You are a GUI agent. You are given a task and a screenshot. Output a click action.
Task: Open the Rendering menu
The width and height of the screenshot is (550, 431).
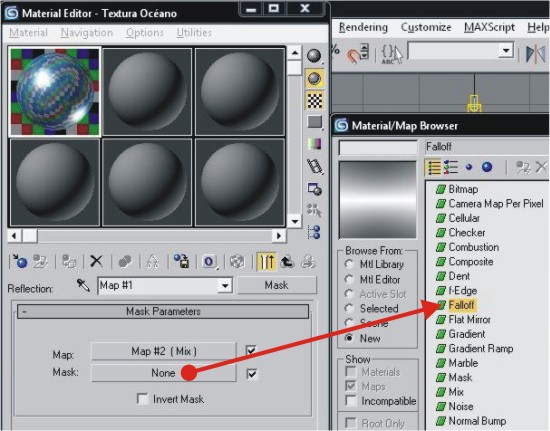[x=363, y=27]
